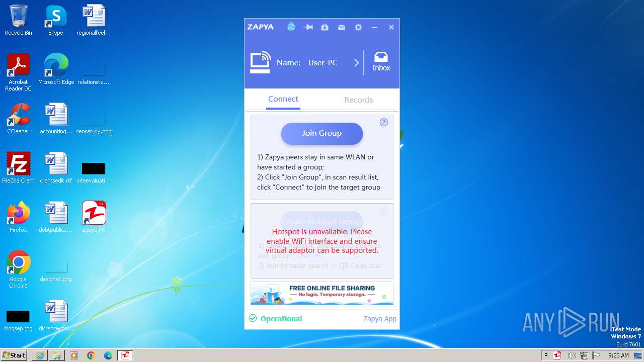Launch CCleaner desktop shortcut
644x362 pixels.
tap(18, 119)
